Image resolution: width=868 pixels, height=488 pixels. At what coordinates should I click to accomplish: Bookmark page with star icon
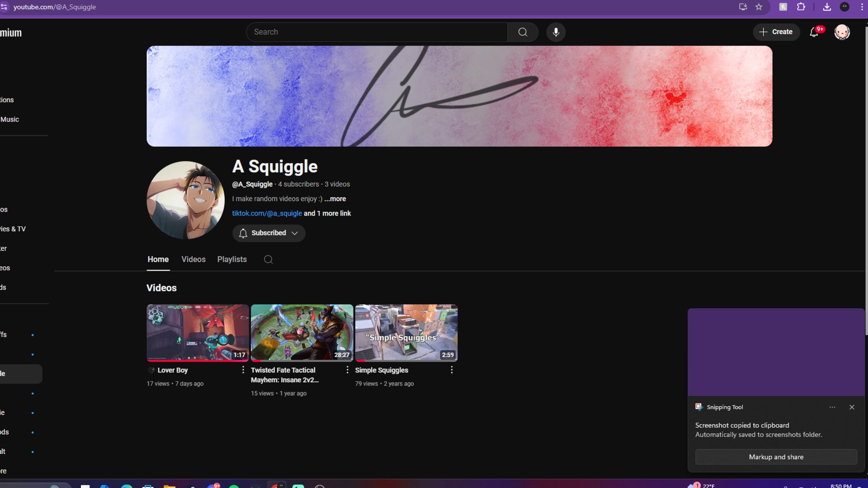(759, 7)
